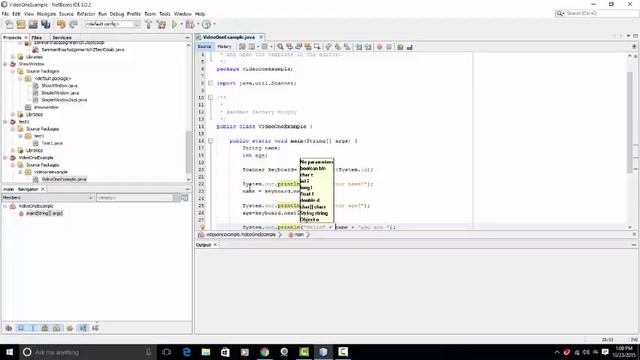The height and width of the screenshot is (360, 640).
Task: Toggle Show Non-Public Members in the Navigator
Action: click(45, 328)
